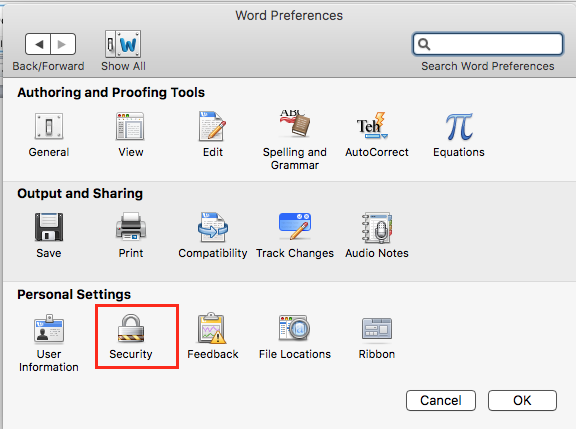Confirm with the OK button

pos(522,400)
